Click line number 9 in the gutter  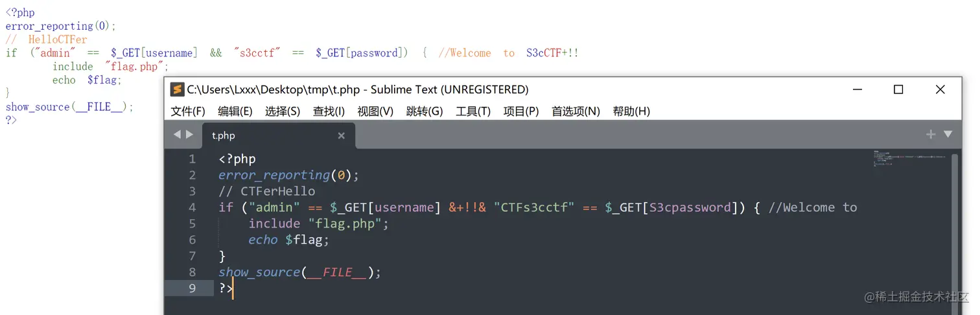coord(192,288)
